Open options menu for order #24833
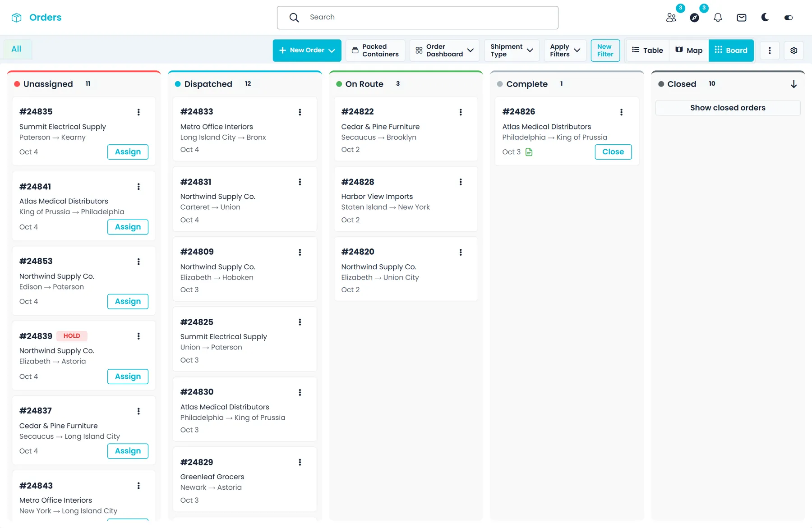 pyautogui.click(x=300, y=112)
